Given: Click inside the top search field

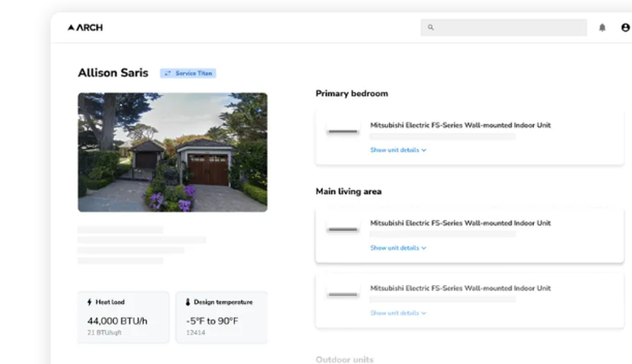Looking at the screenshot, I should pyautogui.click(x=504, y=27).
